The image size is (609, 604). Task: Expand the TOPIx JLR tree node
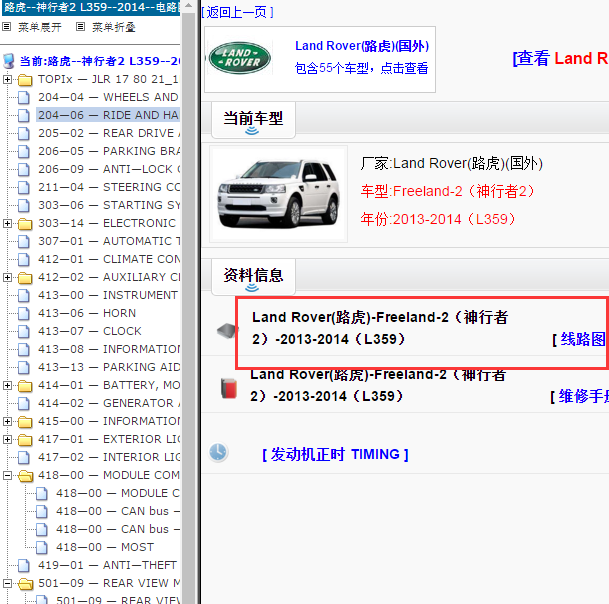coord(7,80)
